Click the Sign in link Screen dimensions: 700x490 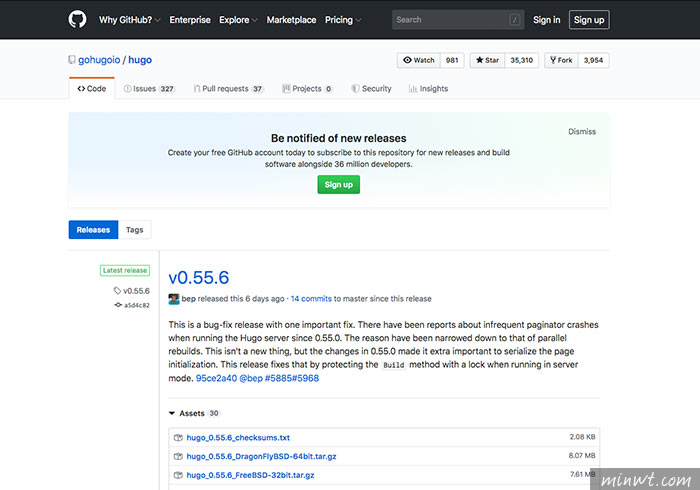pos(546,20)
